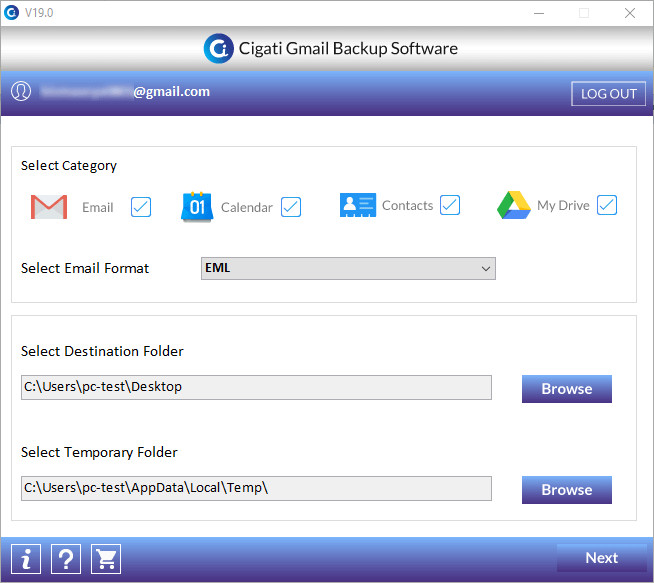654x583 pixels.
Task: Disable the My Drive checkbox
Action: (607, 205)
